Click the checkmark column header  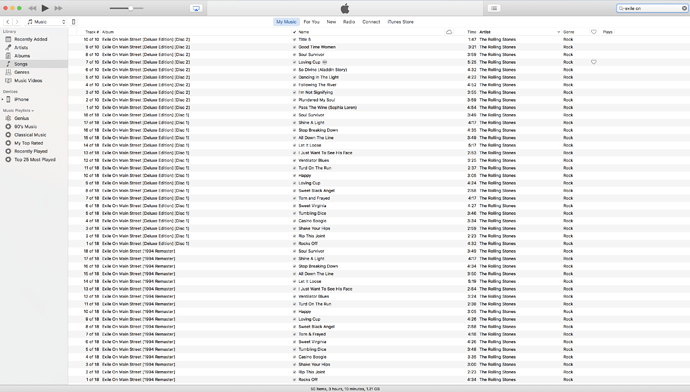[294, 32]
